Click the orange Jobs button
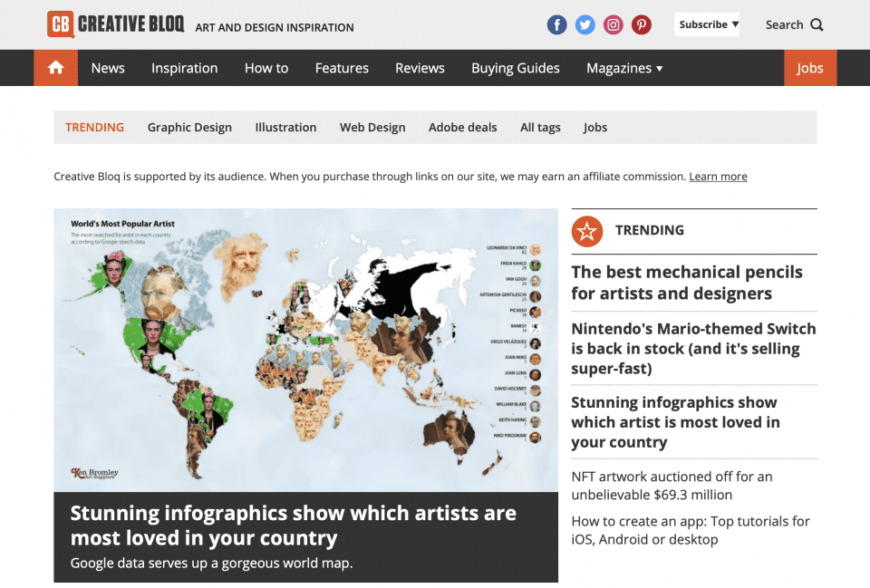 point(809,67)
